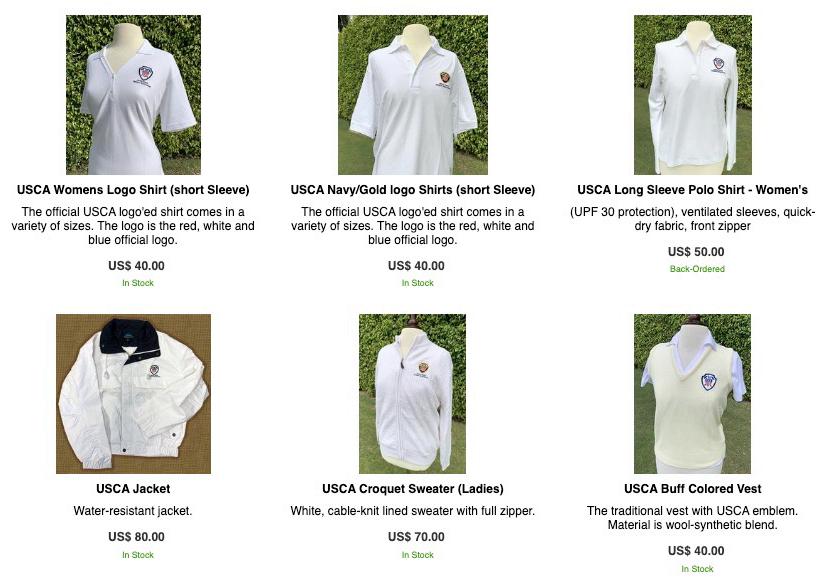This screenshot has height=586, width=816.
Task: View the Long Sleeve Polo Shirt image
Action: [693, 95]
